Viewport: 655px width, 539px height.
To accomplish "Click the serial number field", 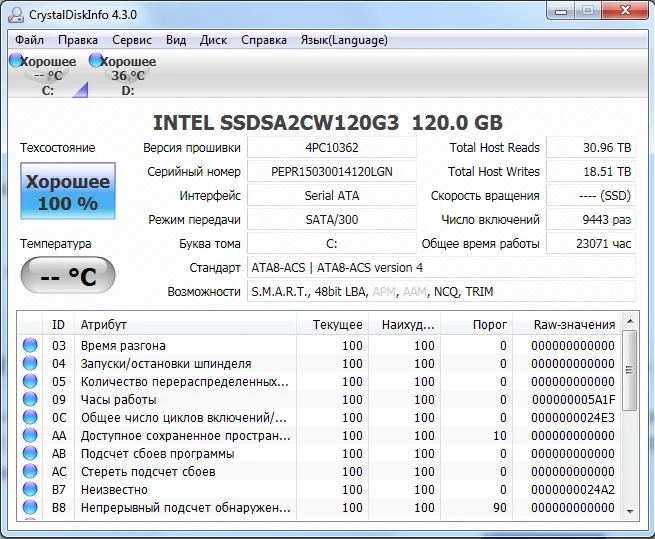I will coord(331,172).
